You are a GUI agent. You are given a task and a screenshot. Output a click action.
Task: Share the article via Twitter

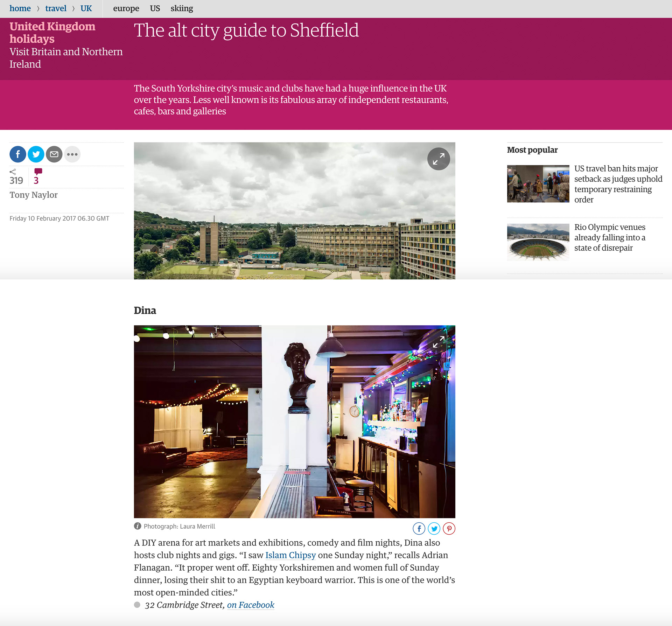36,154
